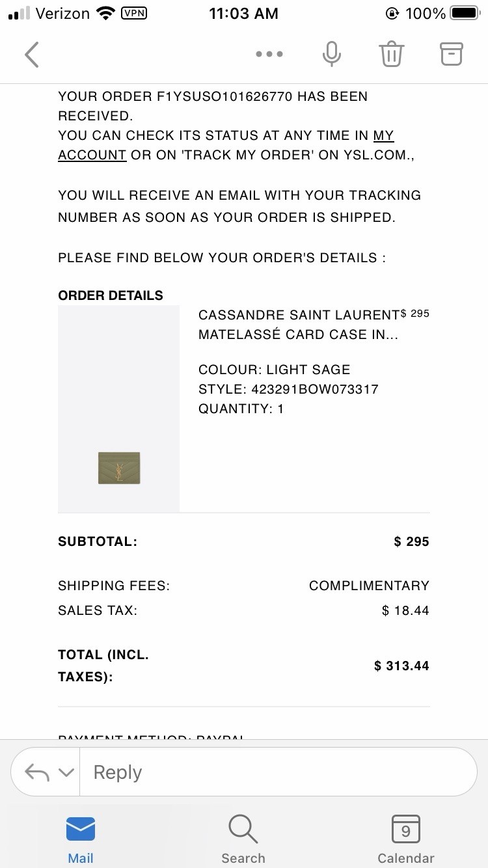This screenshot has width=488, height=868.
Task: Tap the Cassandre Saint Laurent product title
Action: click(x=299, y=325)
